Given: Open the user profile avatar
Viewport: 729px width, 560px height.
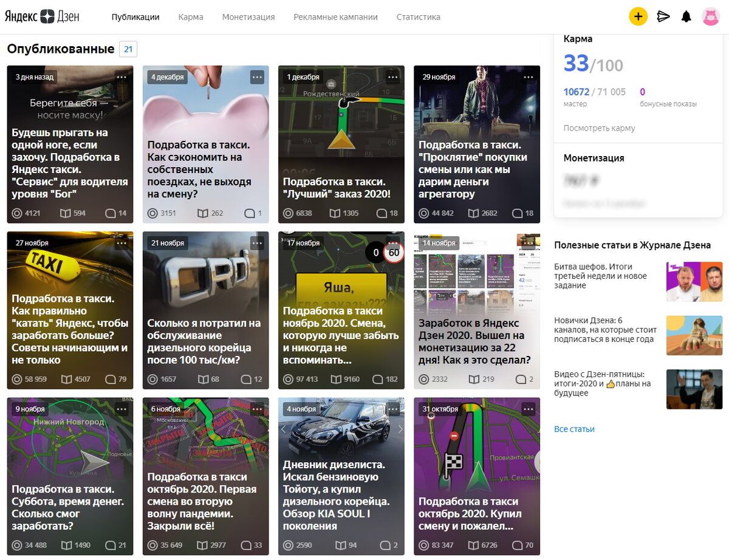Looking at the screenshot, I should coord(711,16).
